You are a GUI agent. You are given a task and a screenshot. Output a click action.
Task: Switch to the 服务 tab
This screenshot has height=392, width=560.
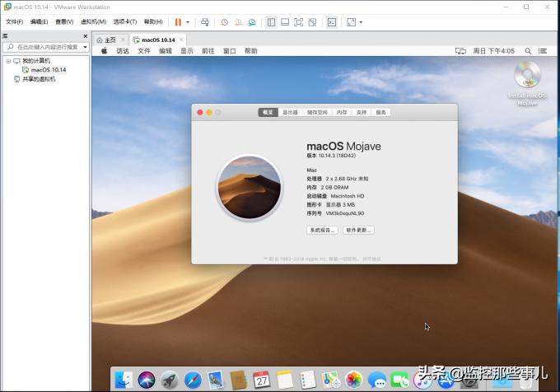380,113
